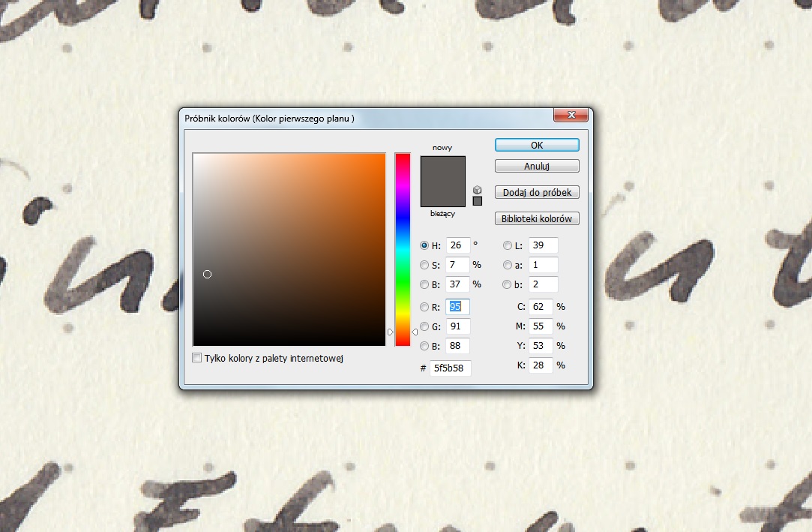Screen dimensions: 812x532
Task: Select the R red radio button
Action: pos(425,307)
